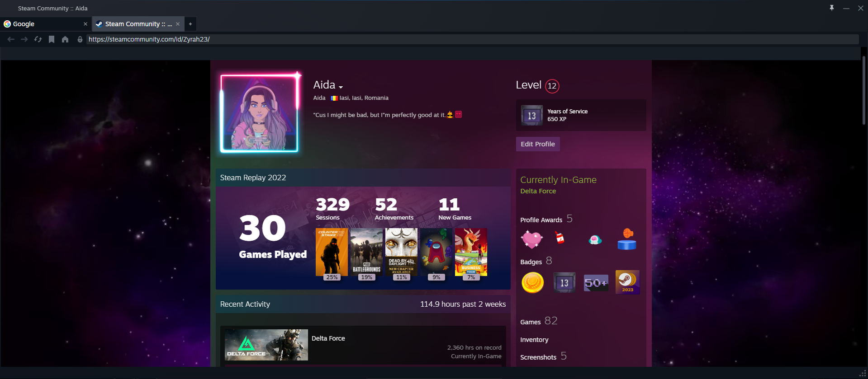868x379 pixels.
Task: Click the Level 12 circle badge
Action: click(x=552, y=86)
